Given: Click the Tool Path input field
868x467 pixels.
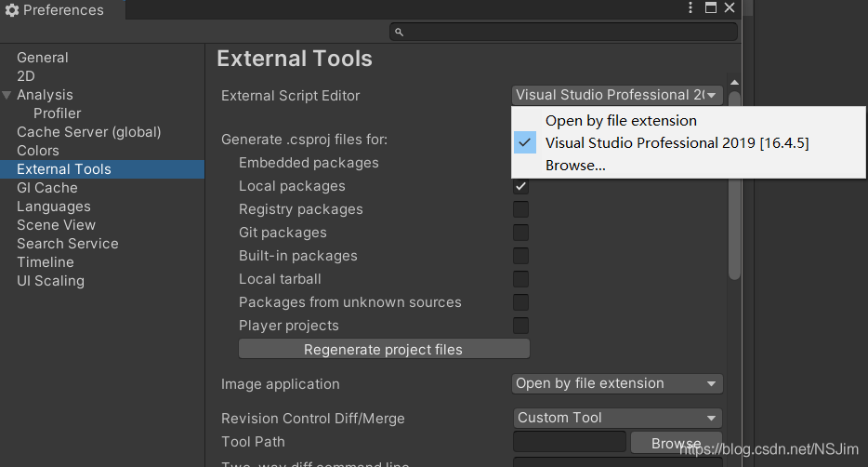Looking at the screenshot, I should [570, 442].
